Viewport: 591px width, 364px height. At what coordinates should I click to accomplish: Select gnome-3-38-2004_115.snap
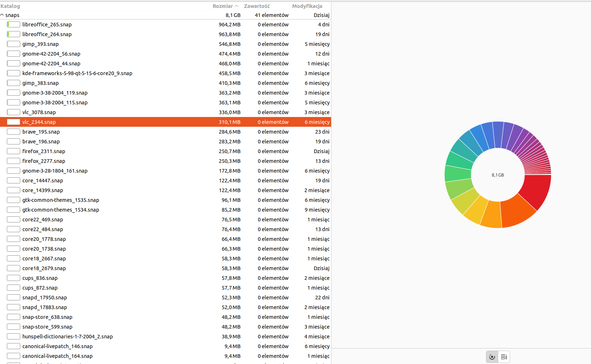[165, 103]
